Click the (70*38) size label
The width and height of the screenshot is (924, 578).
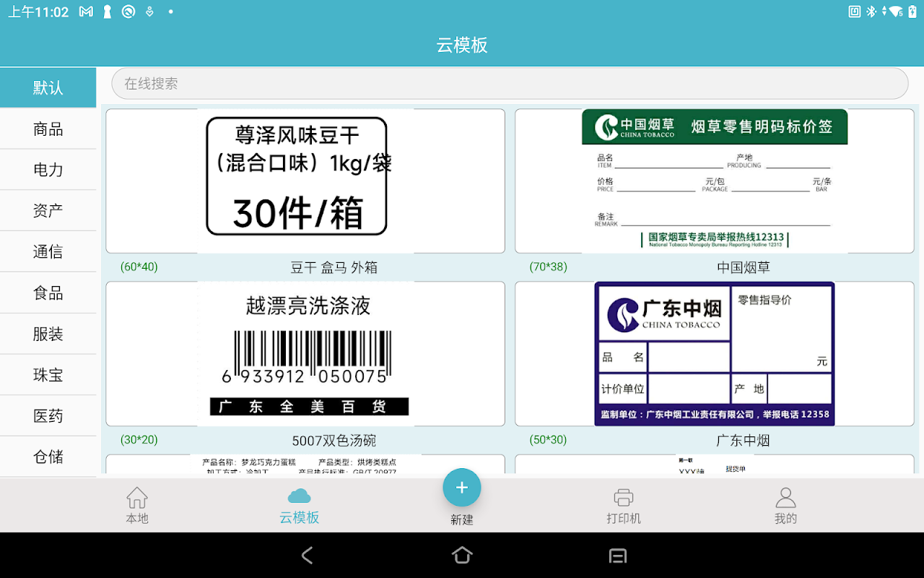(549, 267)
